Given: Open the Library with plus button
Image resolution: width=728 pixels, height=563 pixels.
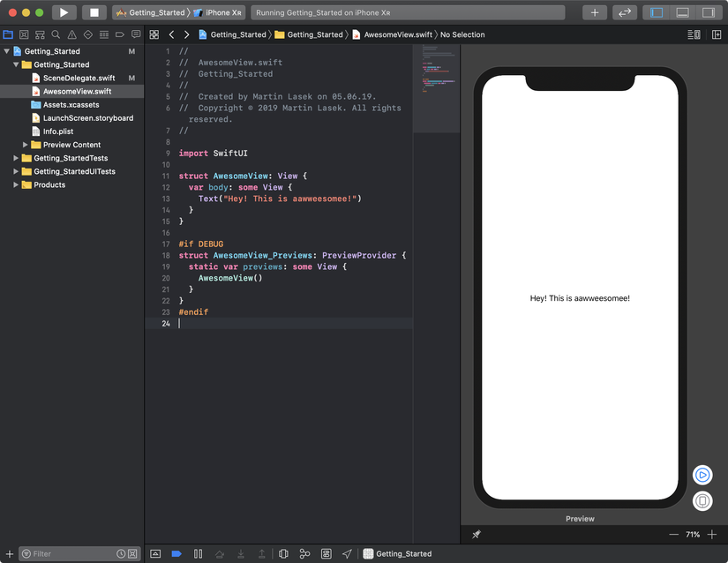Looking at the screenshot, I should pos(595,12).
